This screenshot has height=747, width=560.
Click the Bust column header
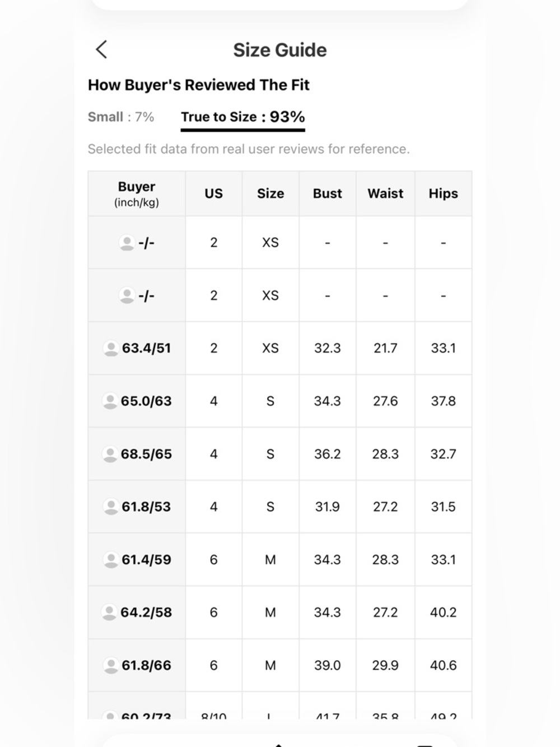click(x=328, y=193)
